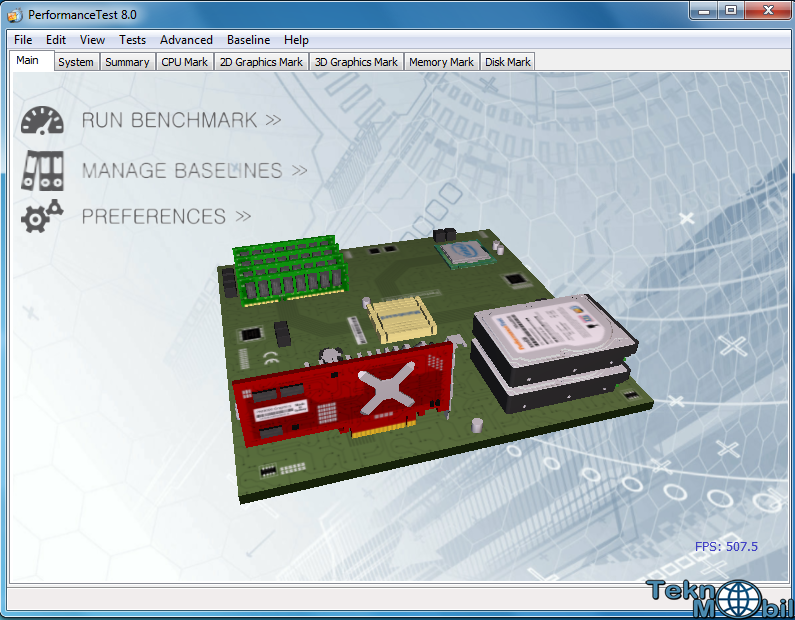
Task: Open the View menu
Action: click(x=92, y=40)
